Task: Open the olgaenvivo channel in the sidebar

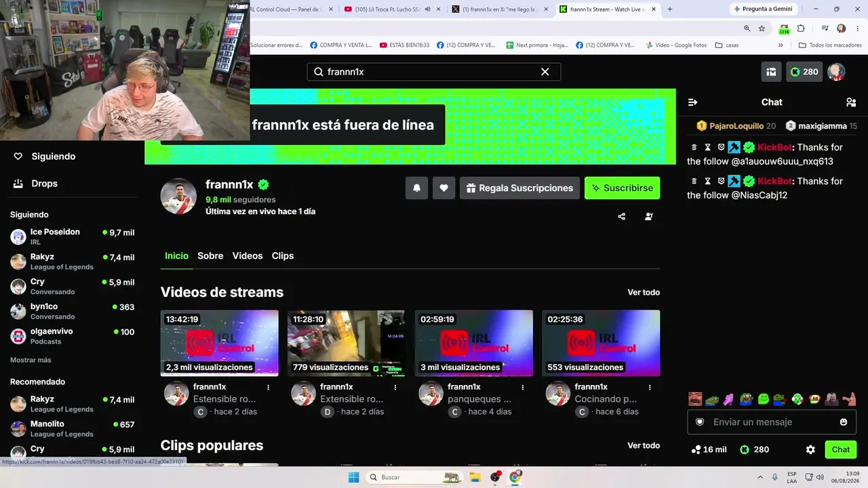Action: coord(73,336)
